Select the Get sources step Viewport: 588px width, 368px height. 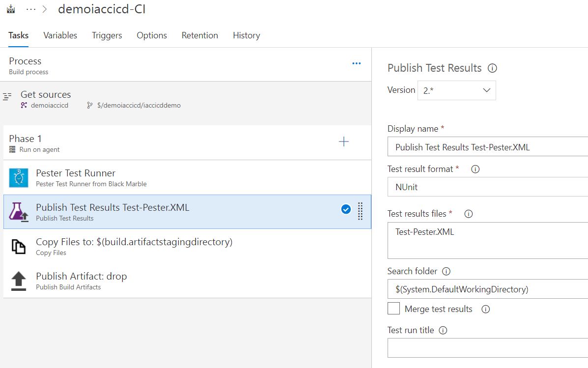[186, 99]
